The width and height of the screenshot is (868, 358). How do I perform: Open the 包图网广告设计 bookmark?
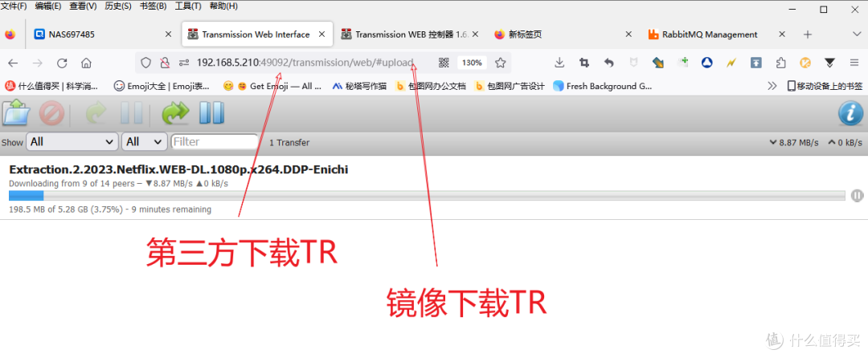click(510, 86)
